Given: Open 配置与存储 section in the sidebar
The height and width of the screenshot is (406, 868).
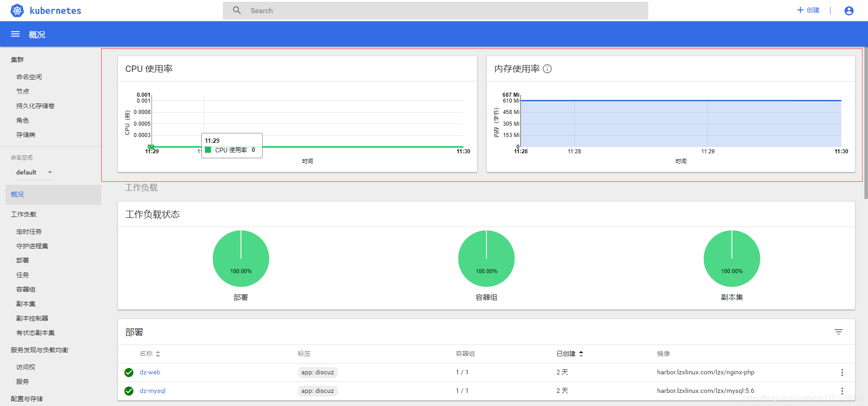Looking at the screenshot, I should 27,399.
